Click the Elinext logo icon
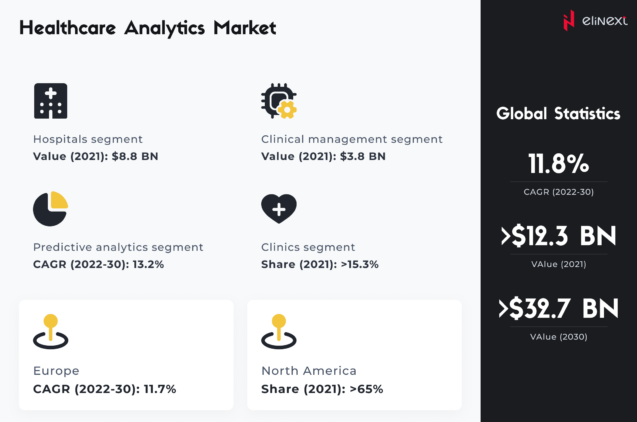637x422 pixels. (569, 20)
